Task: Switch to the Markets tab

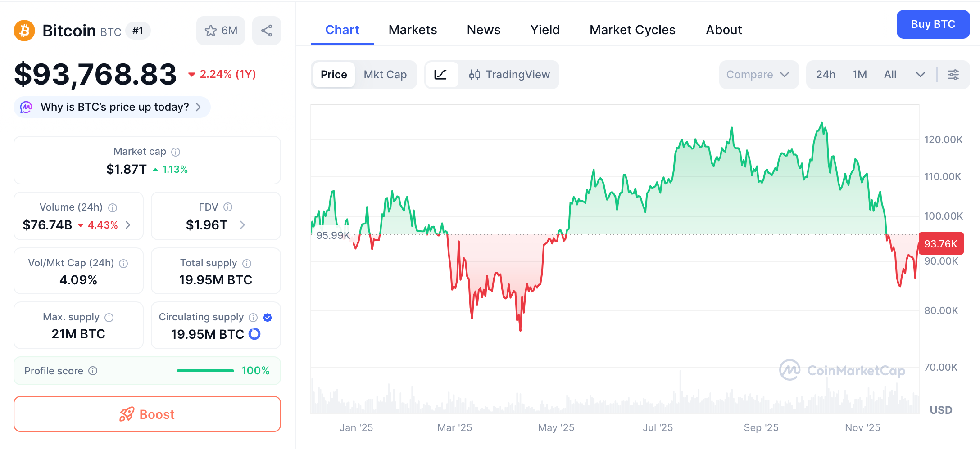Action: click(x=412, y=30)
